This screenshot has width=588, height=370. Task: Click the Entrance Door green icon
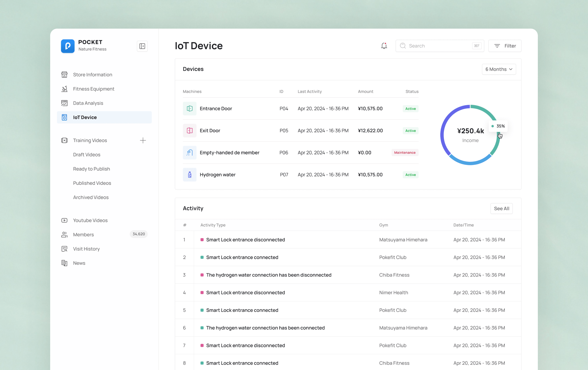click(x=189, y=109)
